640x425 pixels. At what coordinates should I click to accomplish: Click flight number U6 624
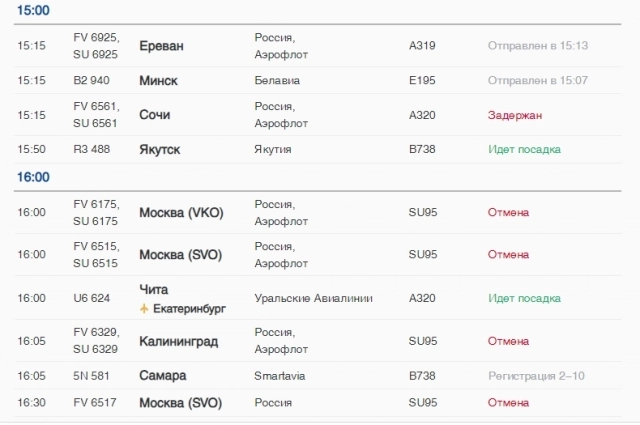[91, 298]
